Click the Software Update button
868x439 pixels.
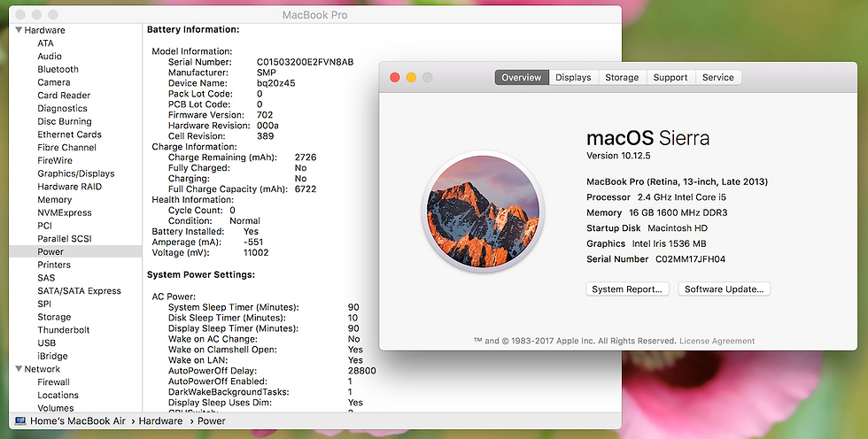pos(725,289)
